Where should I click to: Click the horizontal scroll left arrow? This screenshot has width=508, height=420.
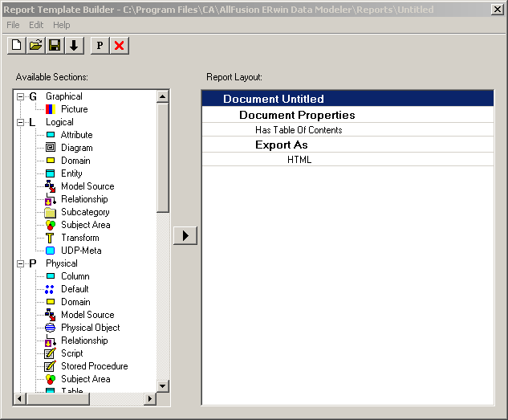click(x=19, y=398)
